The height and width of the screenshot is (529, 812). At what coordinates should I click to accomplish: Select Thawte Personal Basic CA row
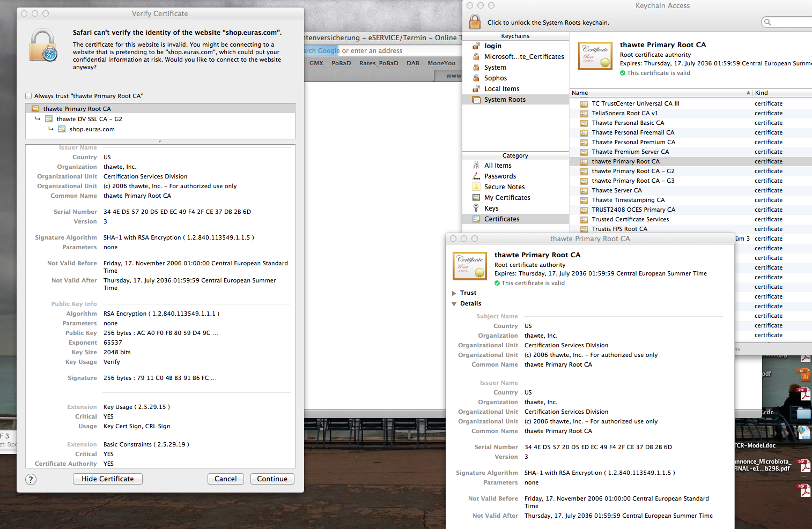pyautogui.click(x=691, y=123)
